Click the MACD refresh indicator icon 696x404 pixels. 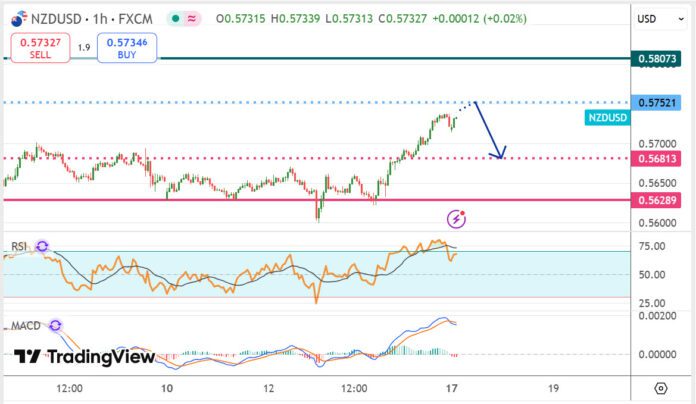click(x=55, y=325)
